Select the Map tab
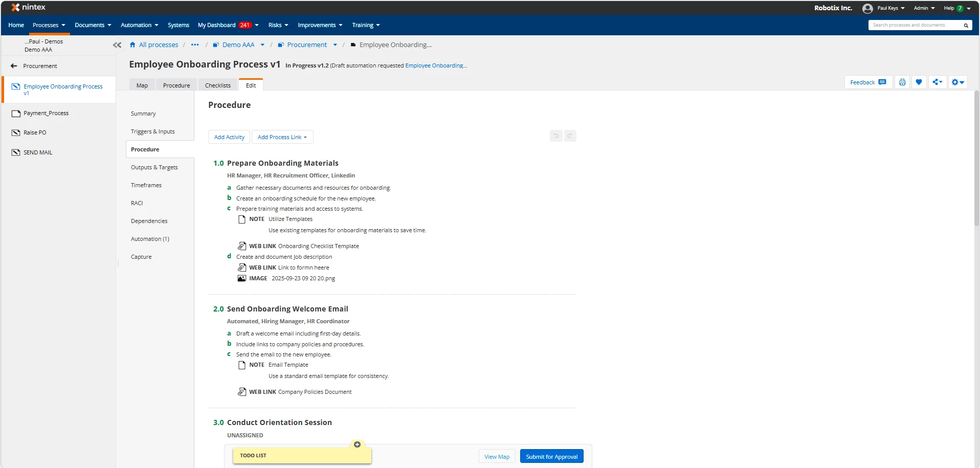The width and height of the screenshot is (980, 468). (142, 85)
